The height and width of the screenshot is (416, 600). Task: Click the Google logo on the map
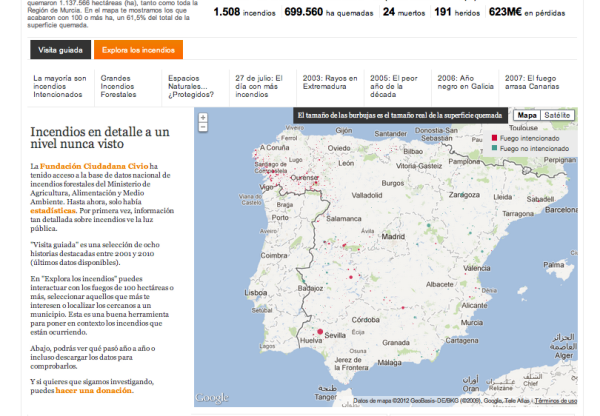(x=212, y=398)
